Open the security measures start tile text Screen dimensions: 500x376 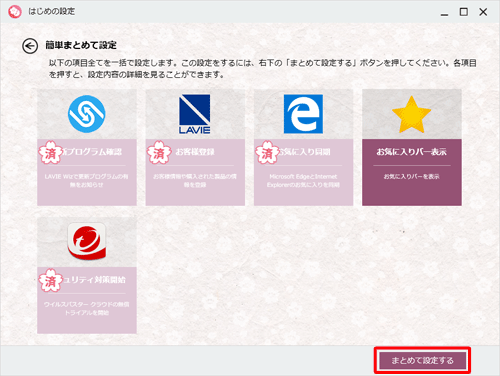coord(94,280)
